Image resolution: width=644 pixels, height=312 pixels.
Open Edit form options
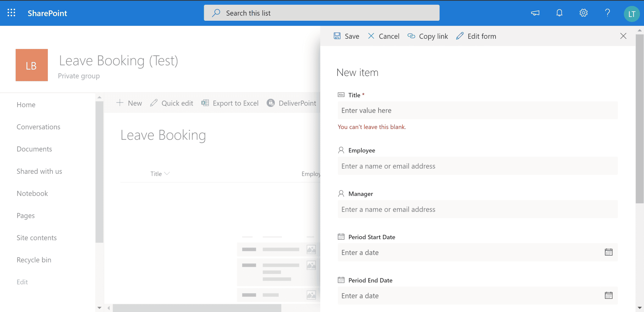click(x=476, y=36)
